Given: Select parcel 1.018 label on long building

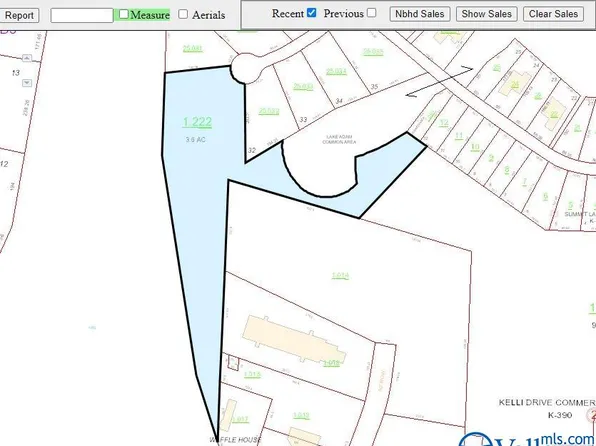Looking at the screenshot, I should [x=331, y=363].
